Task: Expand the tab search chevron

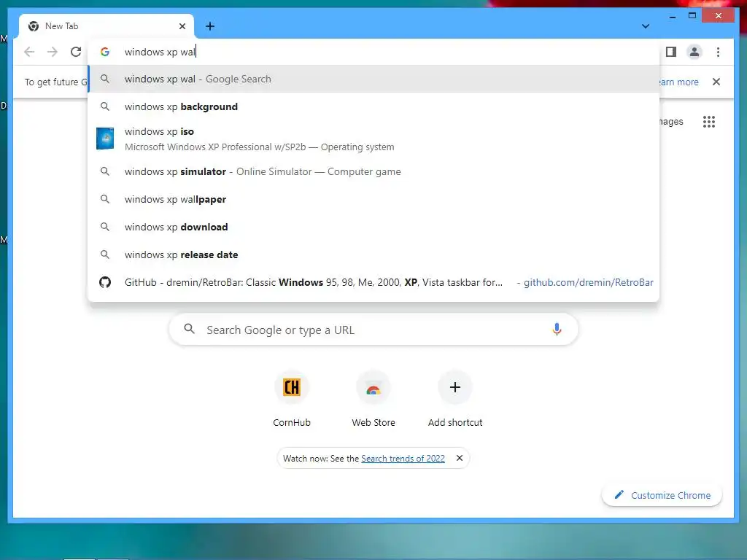Action: 646,26
